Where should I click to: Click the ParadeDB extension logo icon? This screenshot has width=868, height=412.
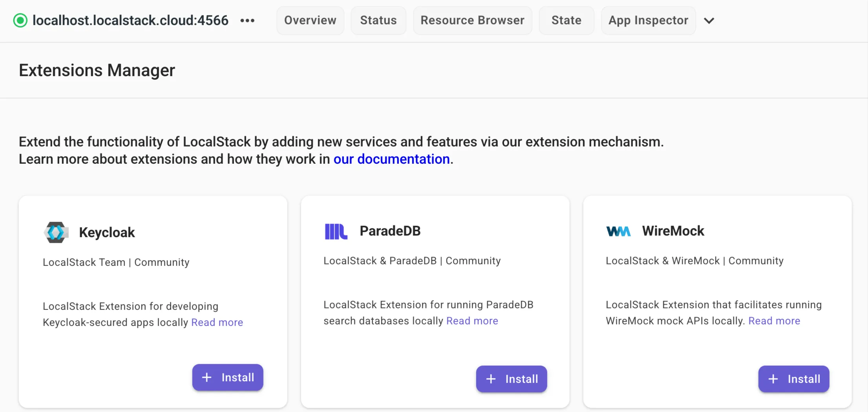point(336,231)
